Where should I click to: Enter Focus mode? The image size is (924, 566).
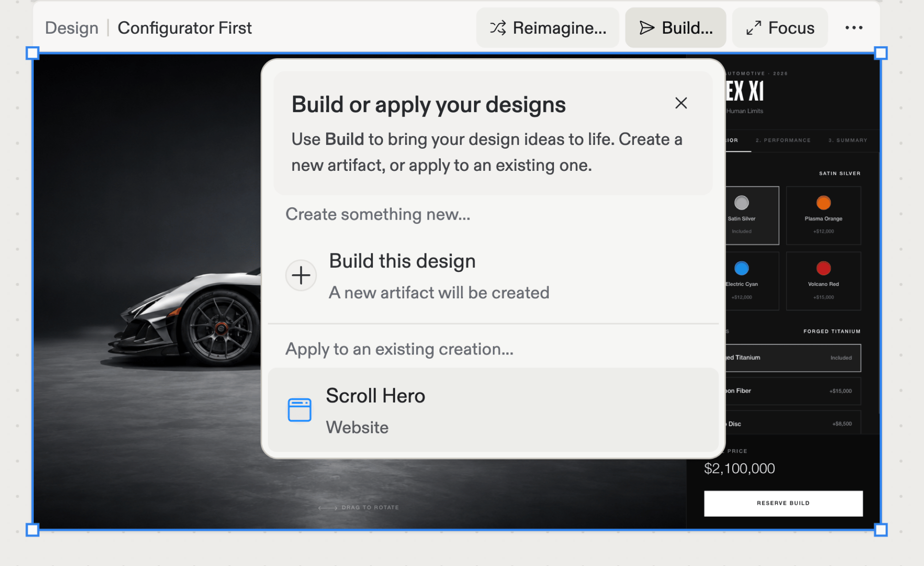coord(780,28)
